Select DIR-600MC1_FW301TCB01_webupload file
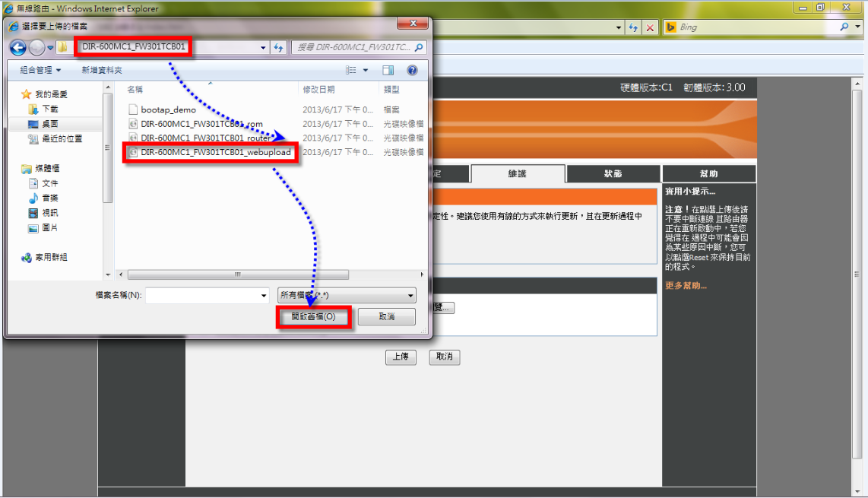Image resolution: width=868 pixels, height=498 pixels. (216, 152)
